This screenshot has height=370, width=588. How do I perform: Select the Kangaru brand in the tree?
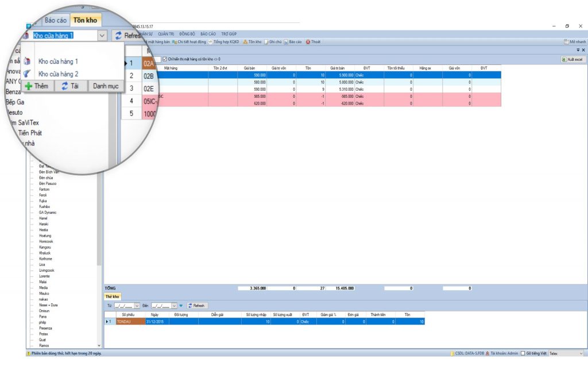pyautogui.click(x=45, y=247)
